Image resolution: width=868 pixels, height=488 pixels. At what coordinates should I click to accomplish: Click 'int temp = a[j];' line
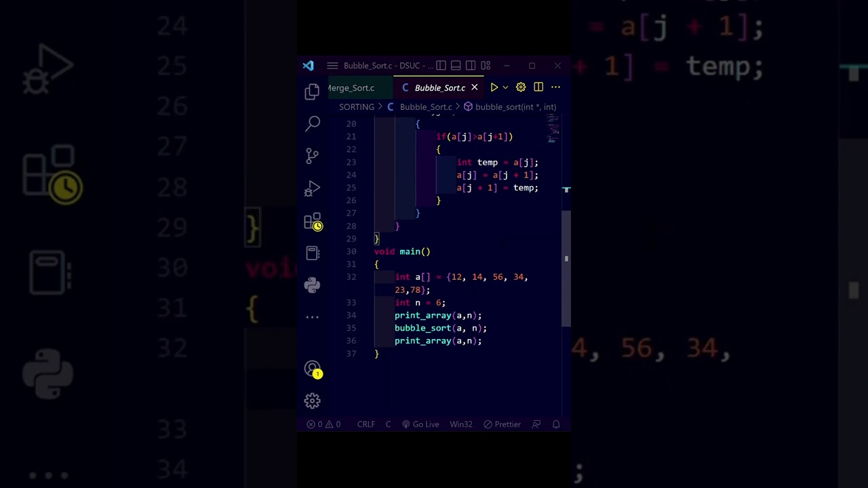click(498, 163)
